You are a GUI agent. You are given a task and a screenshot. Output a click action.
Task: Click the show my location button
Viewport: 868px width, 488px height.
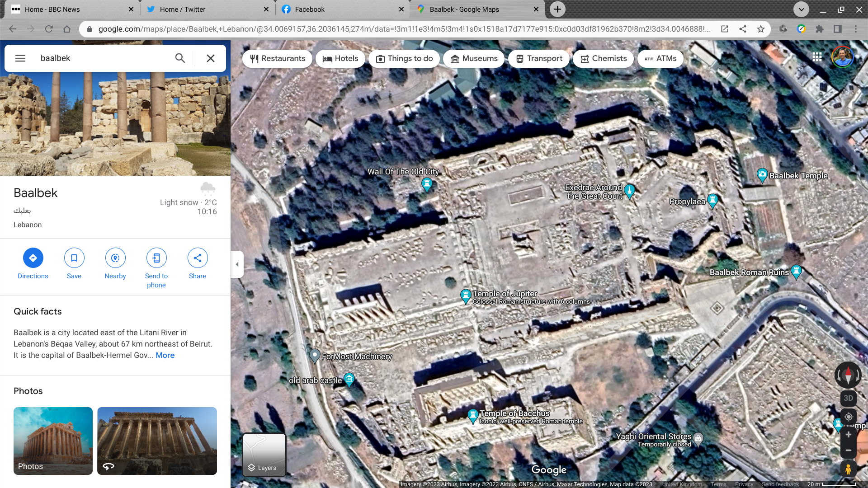pyautogui.click(x=848, y=417)
